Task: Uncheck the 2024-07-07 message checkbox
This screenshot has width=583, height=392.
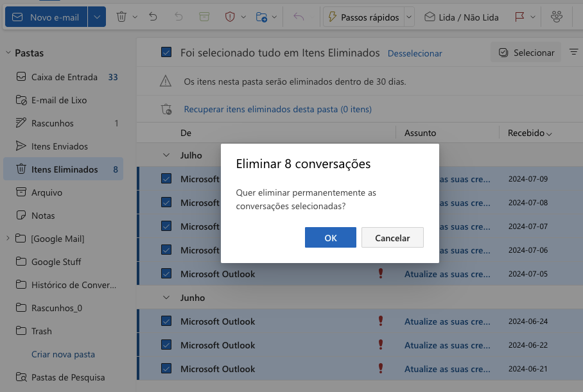Action: pyautogui.click(x=166, y=226)
